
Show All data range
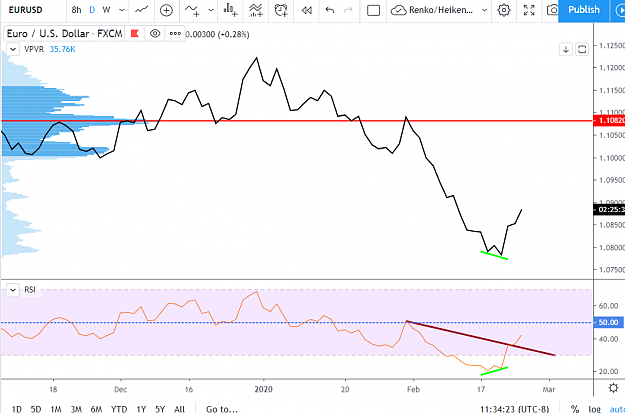coord(179,409)
